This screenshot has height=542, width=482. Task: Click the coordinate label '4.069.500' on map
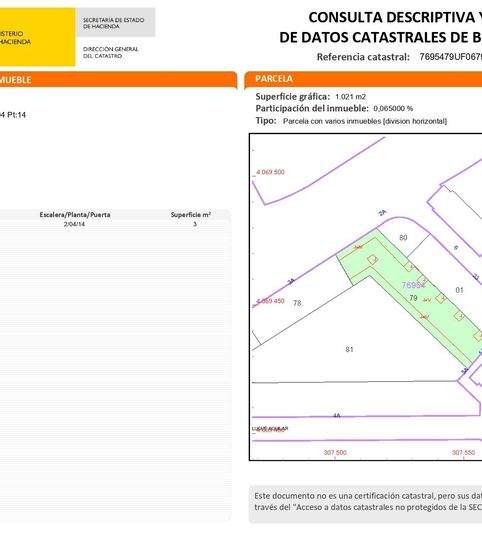coord(270,172)
